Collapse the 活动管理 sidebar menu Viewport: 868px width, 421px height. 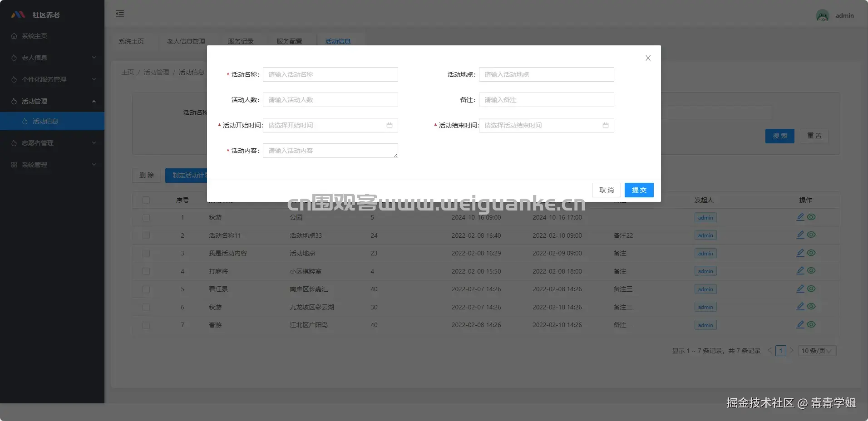coord(52,101)
